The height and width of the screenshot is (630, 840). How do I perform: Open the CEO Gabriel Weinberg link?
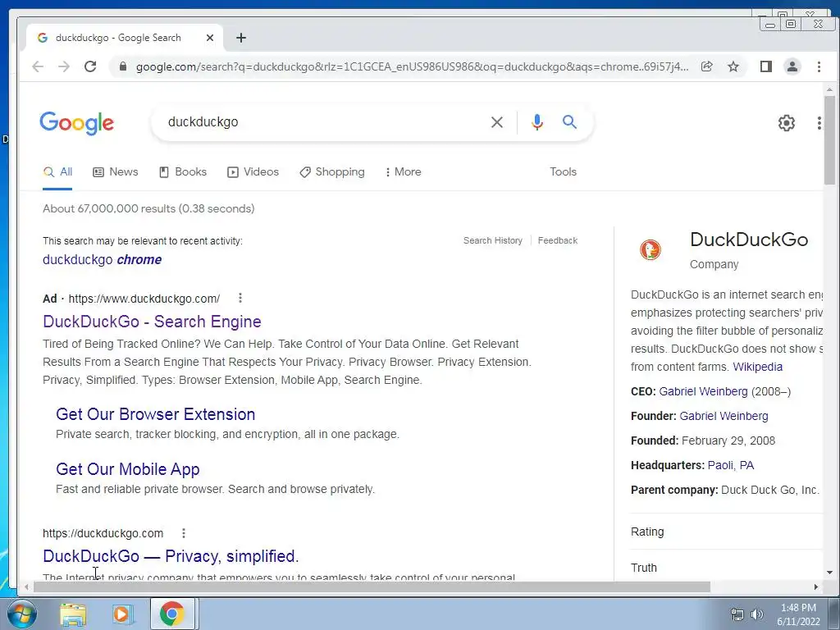703,391
